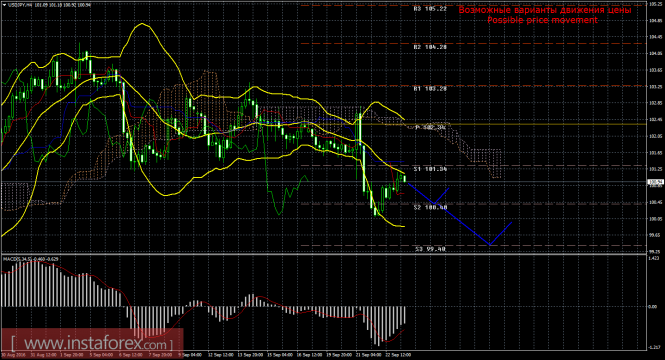This screenshot has height=360, width=665.
Task: Click the 0.00 level on MACD scale
Action: (x=653, y=307)
